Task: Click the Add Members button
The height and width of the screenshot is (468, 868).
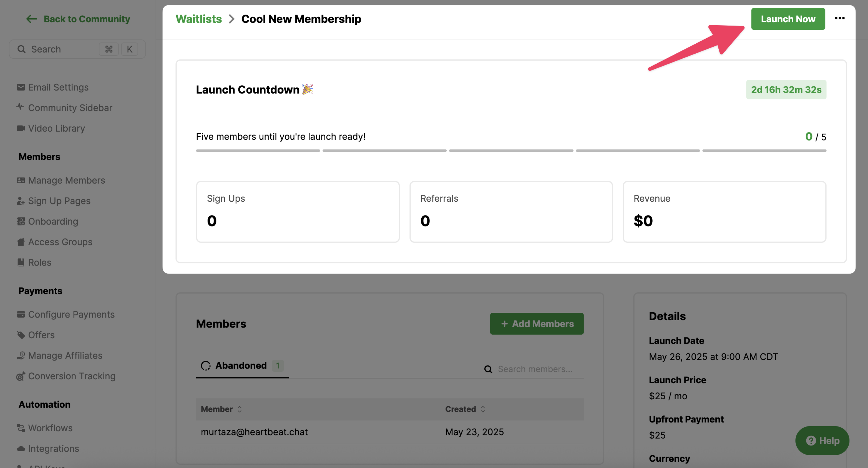Action: coord(536,324)
